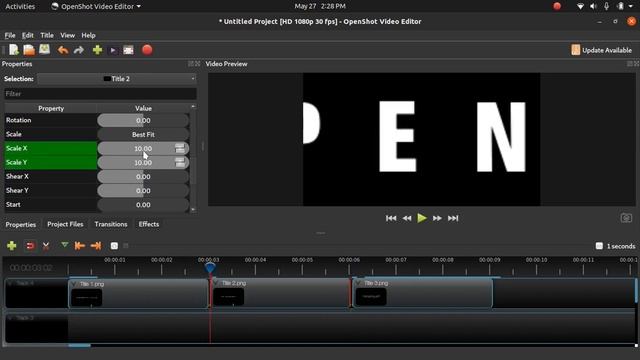
Task: Add a track with timeline plus icon
Action: pos(11,246)
